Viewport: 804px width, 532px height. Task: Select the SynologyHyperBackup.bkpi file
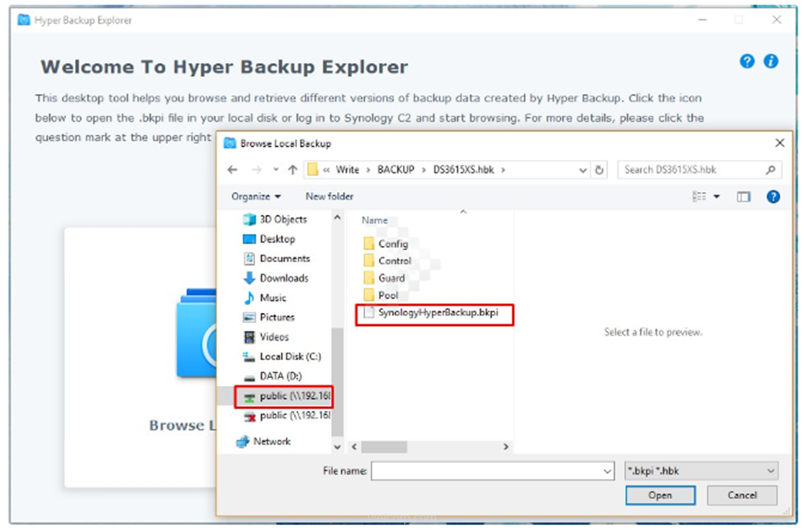[437, 313]
